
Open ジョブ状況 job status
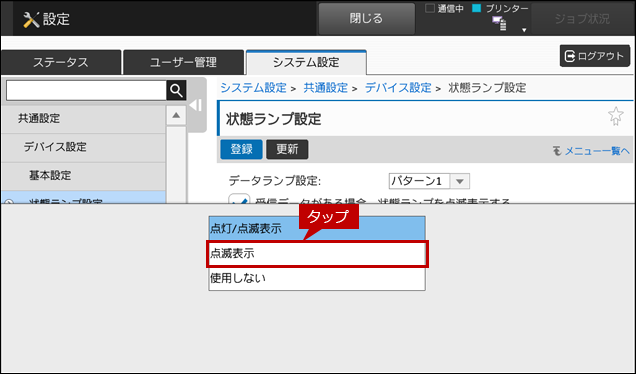(x=582, y=19)
